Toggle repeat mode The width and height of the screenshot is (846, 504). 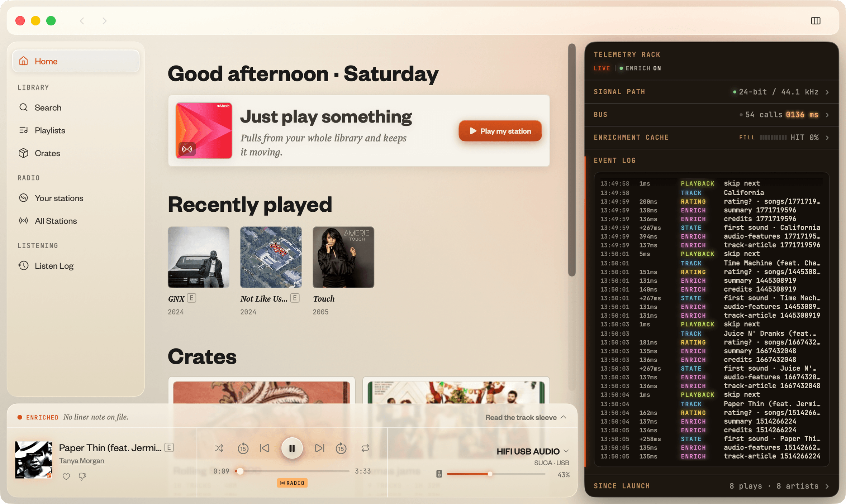pyautogui.click(x=365, y=448)
